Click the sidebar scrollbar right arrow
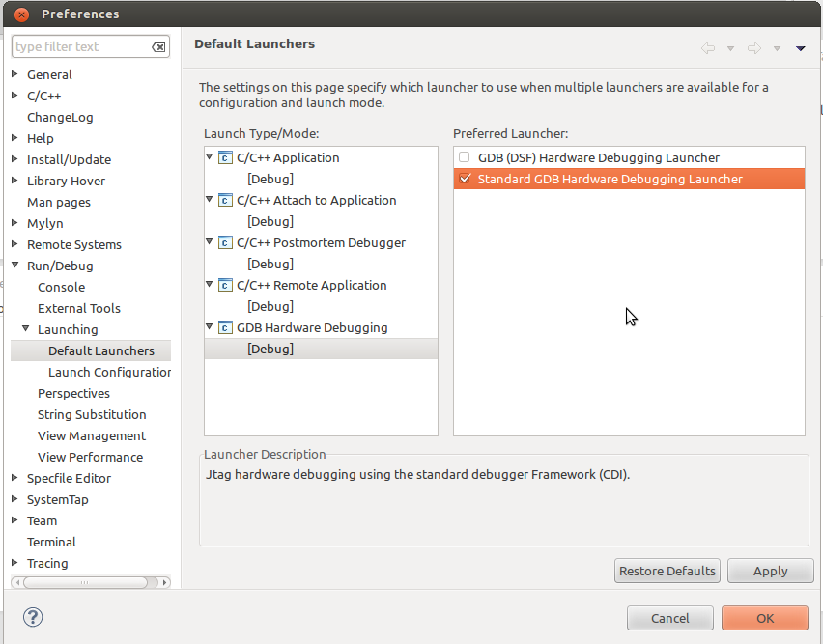This screenshot has width=823, height=644. point(165,582)
